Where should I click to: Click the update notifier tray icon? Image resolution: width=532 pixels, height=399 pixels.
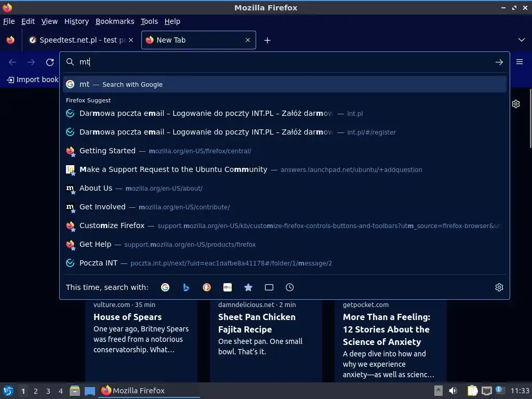pyautogui.click(x=500, y=390)
